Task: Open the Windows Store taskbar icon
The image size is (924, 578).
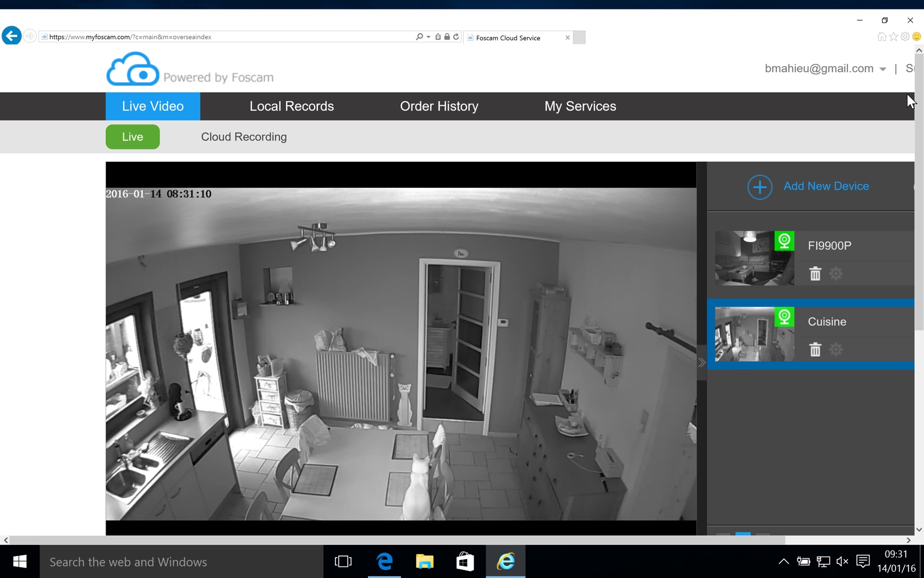Action: pyautogui.click(x=465, y=561)
